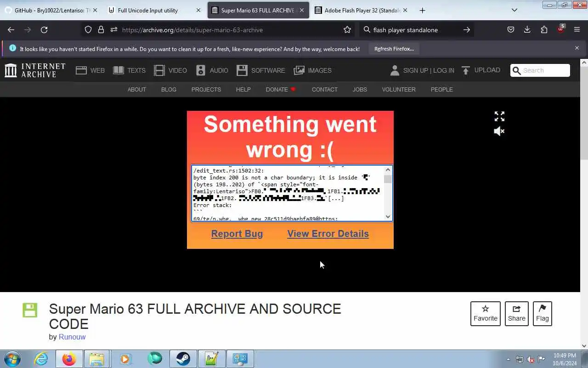The height and width of the screenshot is (368, 588).
Task: Open the Pocket save icon
Action: (511, 30)
